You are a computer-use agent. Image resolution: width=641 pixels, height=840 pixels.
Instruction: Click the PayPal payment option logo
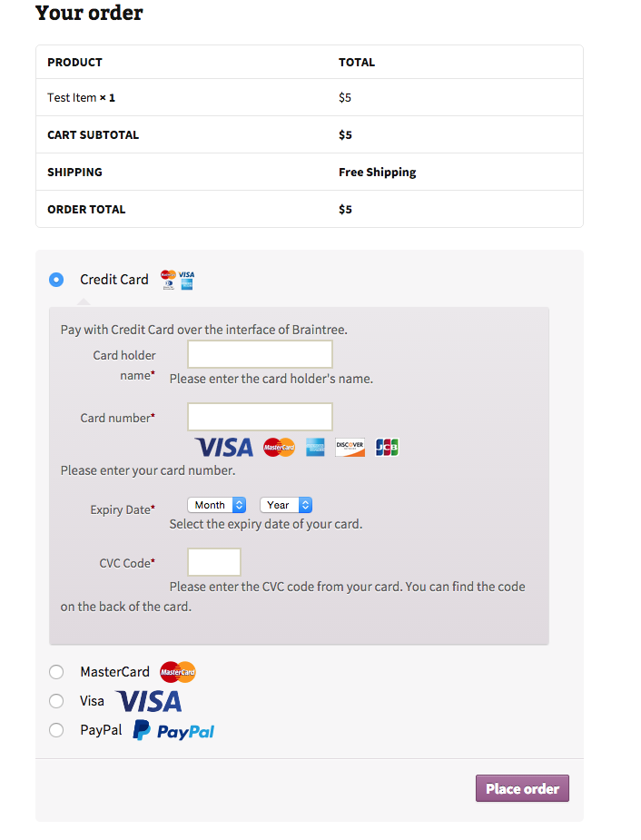(174, 731)
